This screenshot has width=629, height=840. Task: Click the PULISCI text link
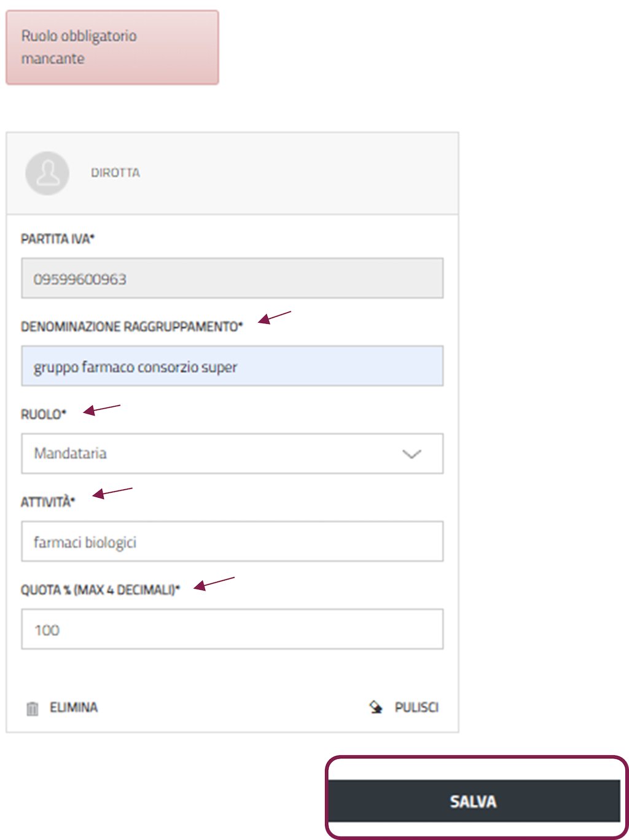[416, 708]
